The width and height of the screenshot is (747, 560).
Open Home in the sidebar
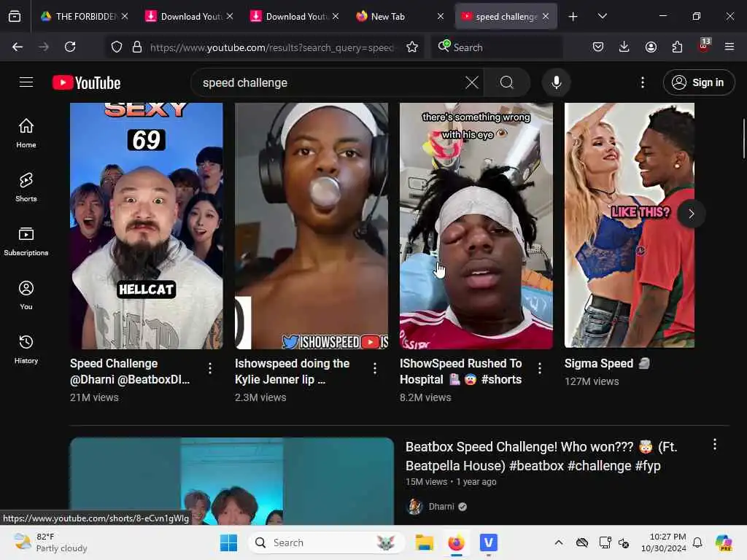(26, 133)
